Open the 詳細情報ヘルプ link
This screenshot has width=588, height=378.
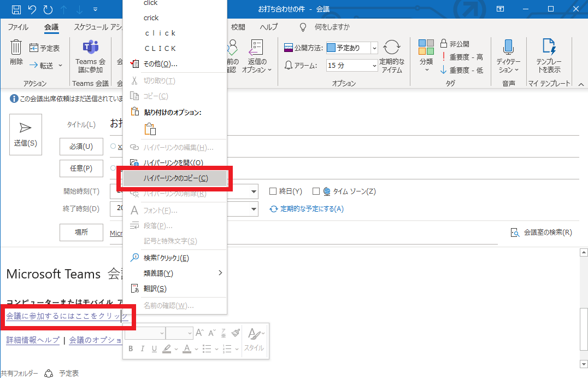click(x=33, y=340)
